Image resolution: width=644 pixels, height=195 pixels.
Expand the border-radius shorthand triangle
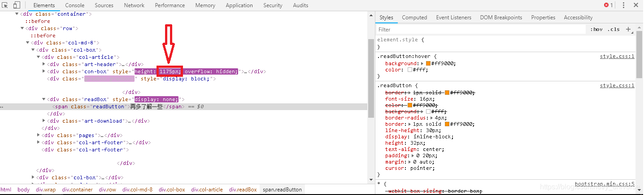432,118
